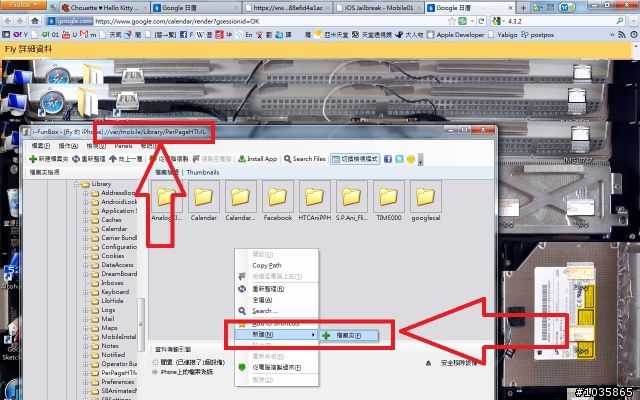The height and width of the screenshot is (400, 640).
Task: Expand the DreamBoard tree node
Action: 86,274
